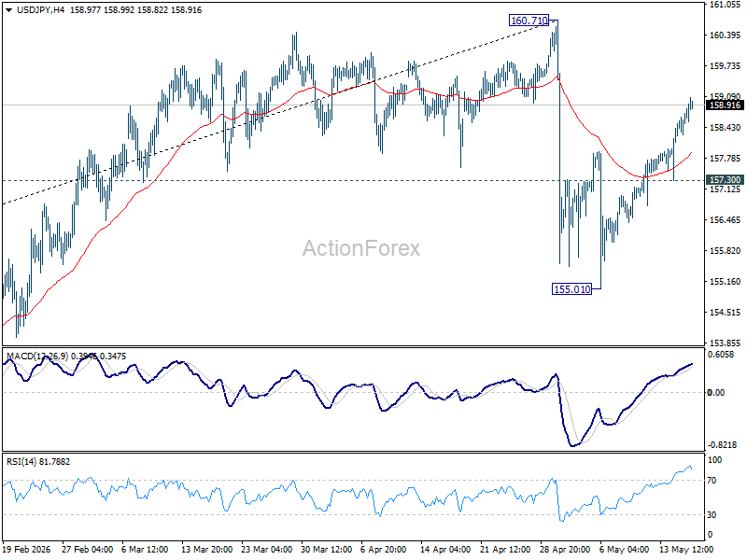Click the 14 Apr 04:00 time label
Image resolution: width=747 pixels, height=560 pixels.
[445, 549]
